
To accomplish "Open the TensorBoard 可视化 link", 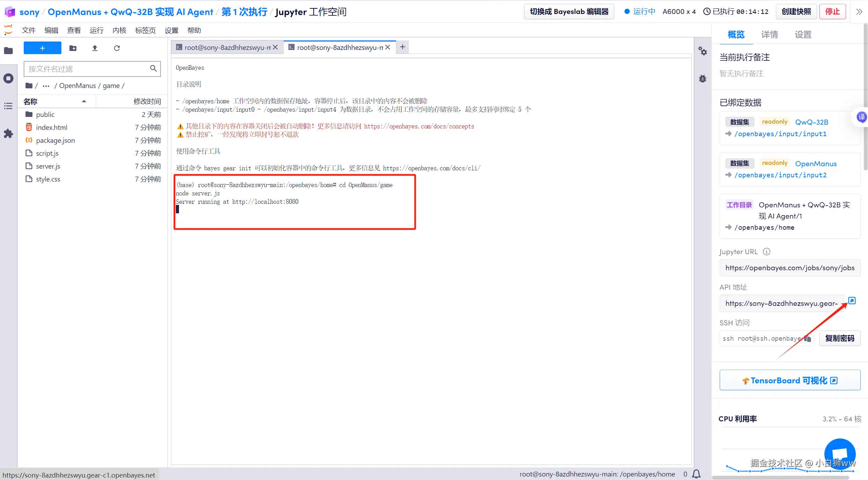I will coord(790,380).
